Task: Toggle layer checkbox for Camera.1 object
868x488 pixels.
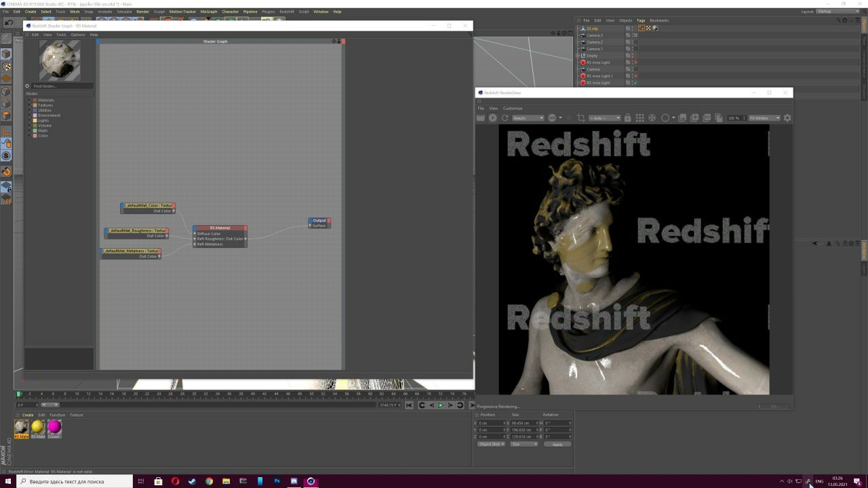Action: coord(628,49)
